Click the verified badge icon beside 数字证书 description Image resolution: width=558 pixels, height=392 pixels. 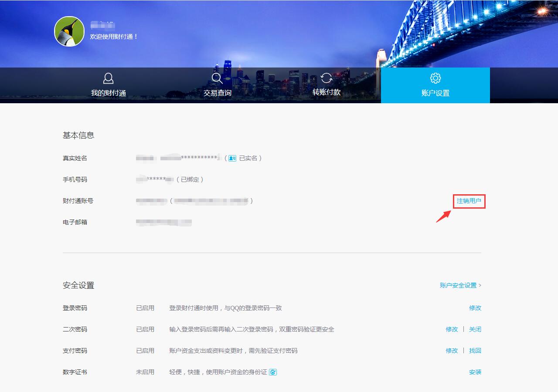point(273,372)
